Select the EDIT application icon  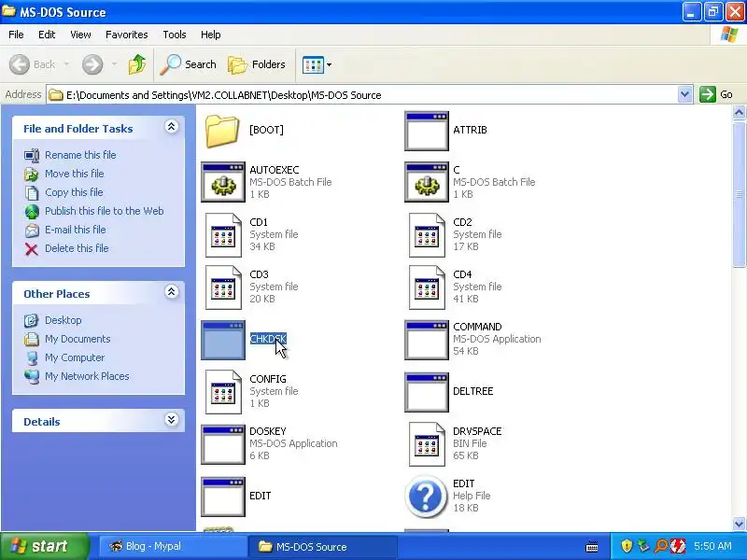click(x=223, y=497)
